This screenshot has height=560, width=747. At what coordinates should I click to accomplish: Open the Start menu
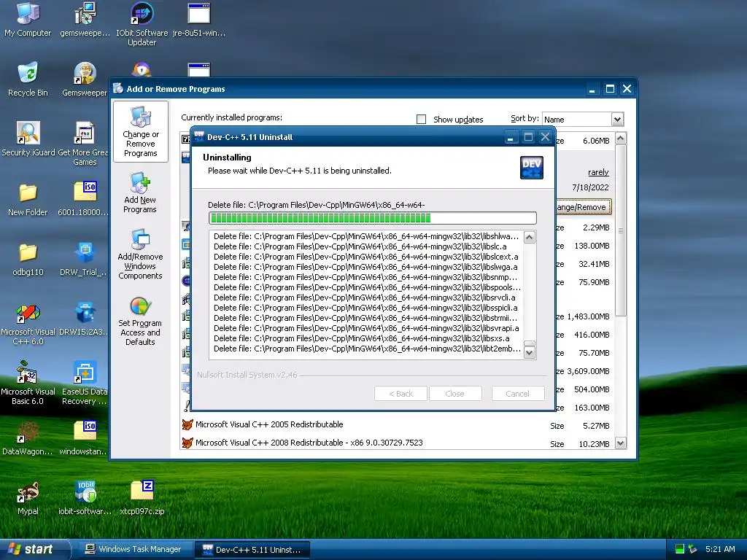[34, 549]
